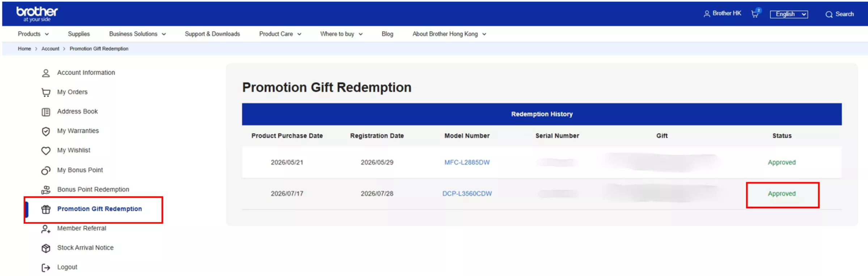The height and width of the screenshot is (276, 868).
Task: Click purchase date 2026/07/17
Action: pyautogui.click(x=287, y=193)
